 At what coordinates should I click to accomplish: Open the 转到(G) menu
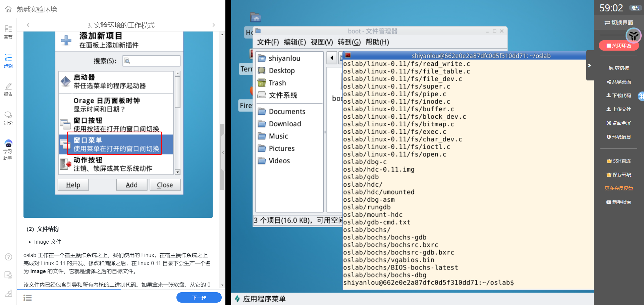pyautogui.click(x=349, y=42)
